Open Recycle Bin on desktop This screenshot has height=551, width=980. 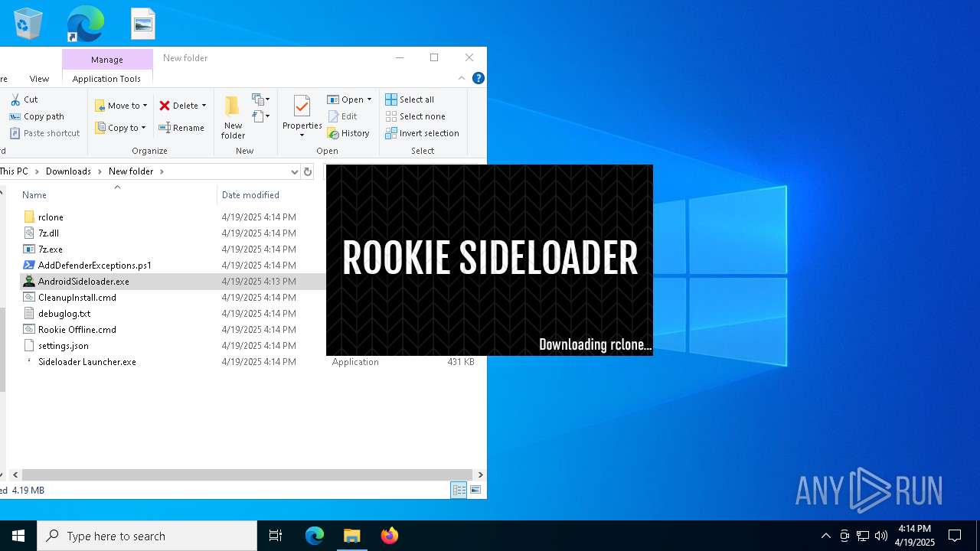(x=28, y=23)
